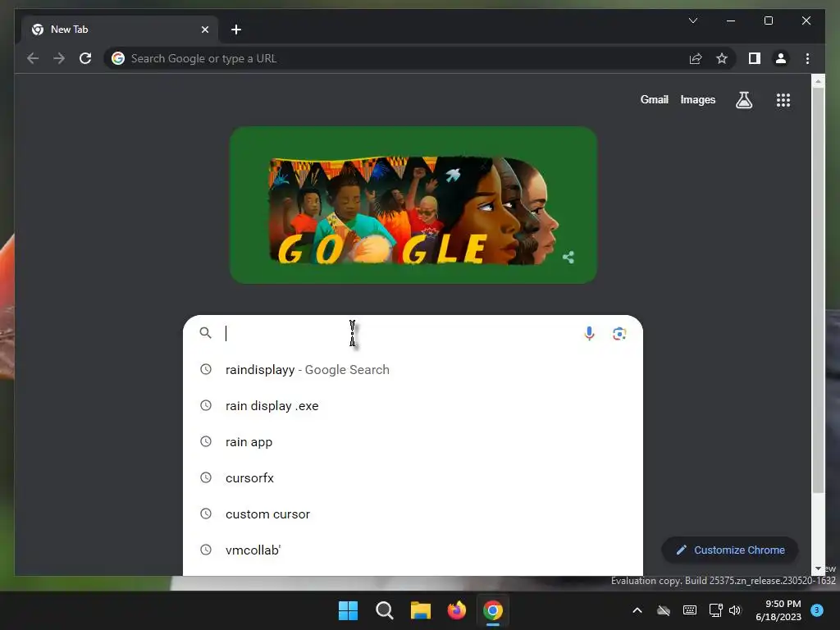Click the Customize Chrome button
The image size is (840, 630).
pyautogui.click(x=730, y=550)
